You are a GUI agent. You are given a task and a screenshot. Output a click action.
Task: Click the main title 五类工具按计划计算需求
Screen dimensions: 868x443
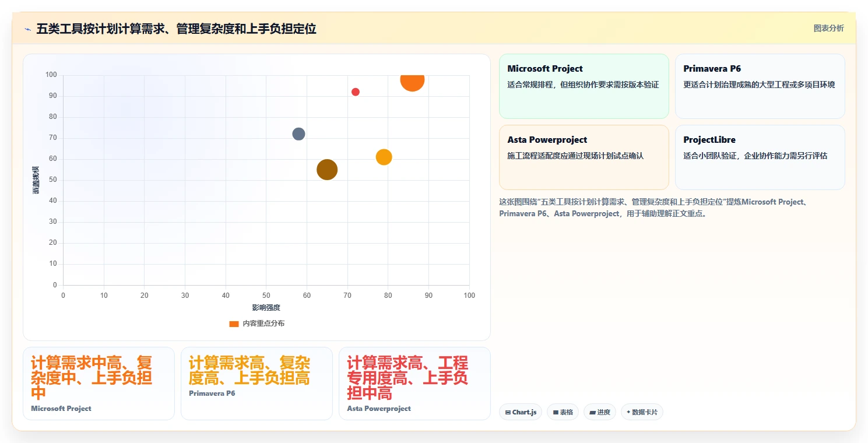[176, 29]
